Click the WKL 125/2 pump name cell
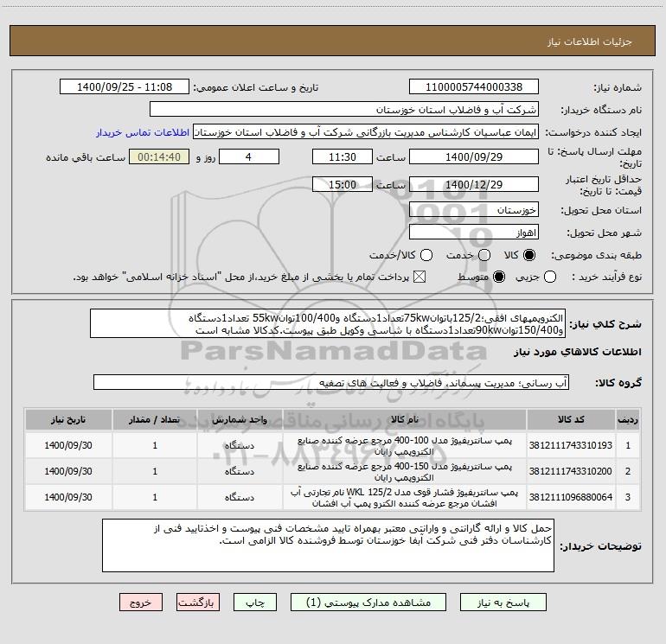The height and width of the screenshot is (644, 666). pos(405,497)
